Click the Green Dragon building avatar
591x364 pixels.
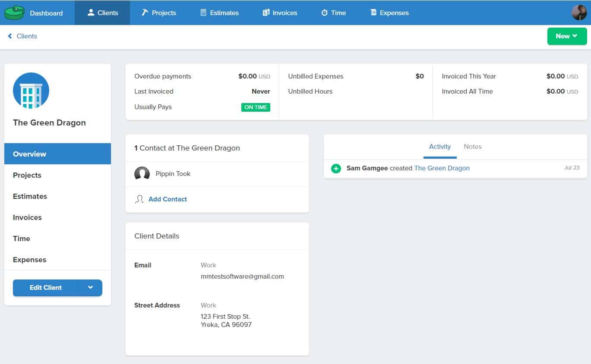tap(31, 91)
